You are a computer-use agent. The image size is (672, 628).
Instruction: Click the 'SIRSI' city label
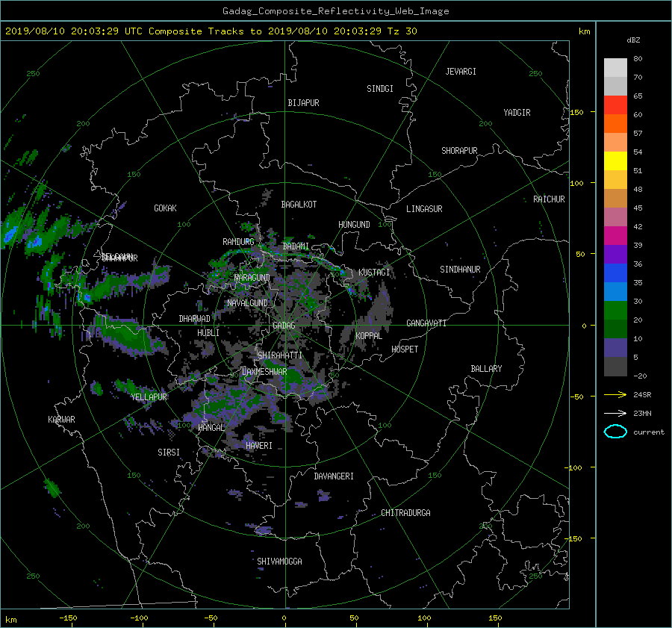(169, 453)
